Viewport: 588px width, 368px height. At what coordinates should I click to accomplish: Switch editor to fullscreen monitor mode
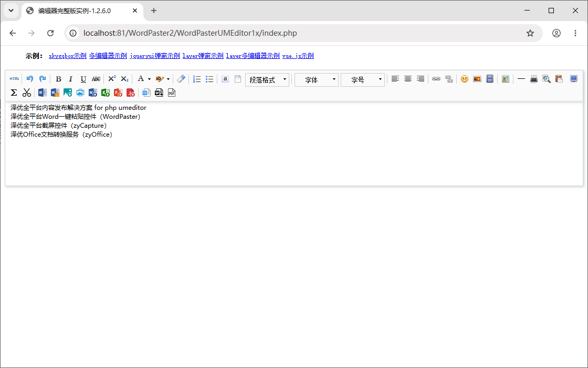(574, 79)
